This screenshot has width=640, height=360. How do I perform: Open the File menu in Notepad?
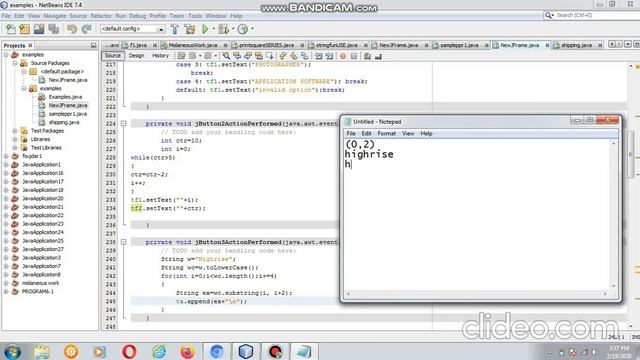[x=351, y=133]
